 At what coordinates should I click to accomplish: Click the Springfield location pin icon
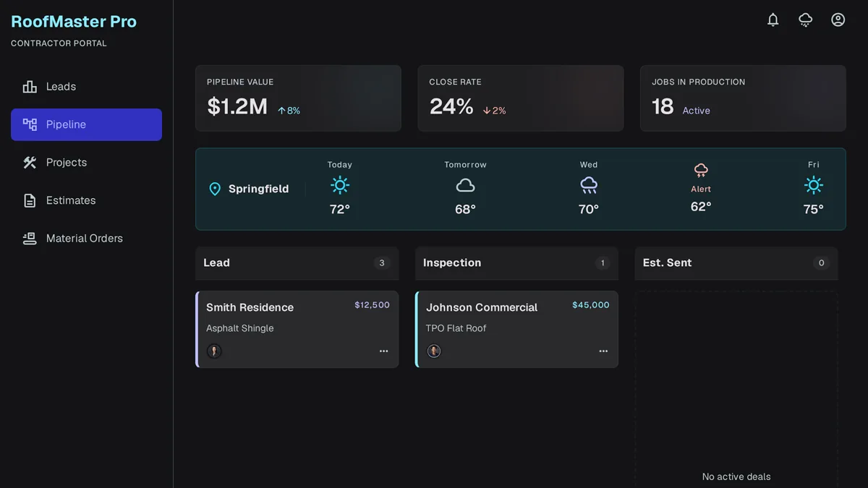[215, 189]
